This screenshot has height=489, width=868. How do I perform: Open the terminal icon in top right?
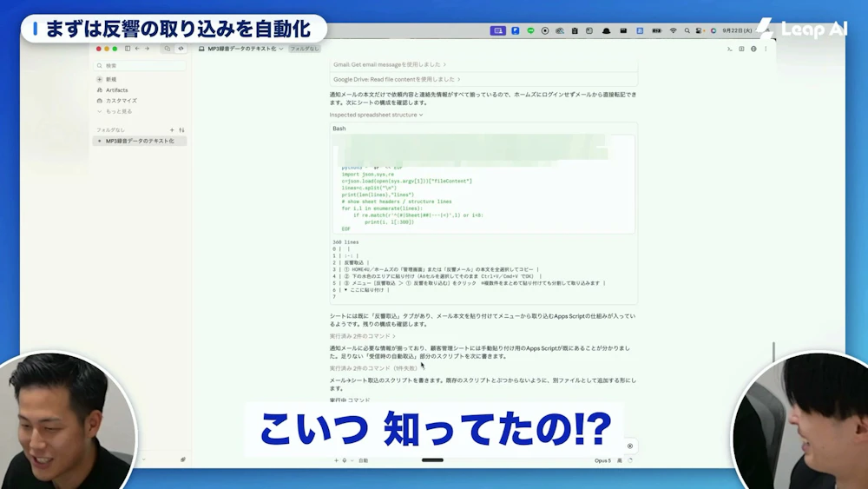pyautogui.click(x=730, y=50)
